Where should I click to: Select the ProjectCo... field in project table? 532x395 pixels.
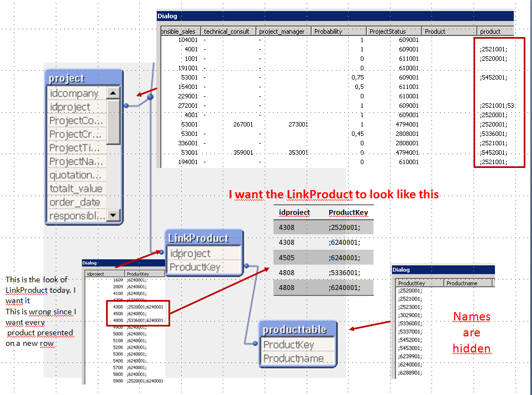pyautogui.click(x=77, y=120)
